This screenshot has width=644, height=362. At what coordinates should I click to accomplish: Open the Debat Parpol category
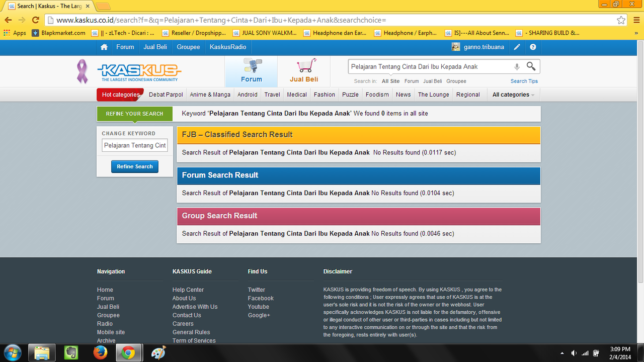(166, 95)
